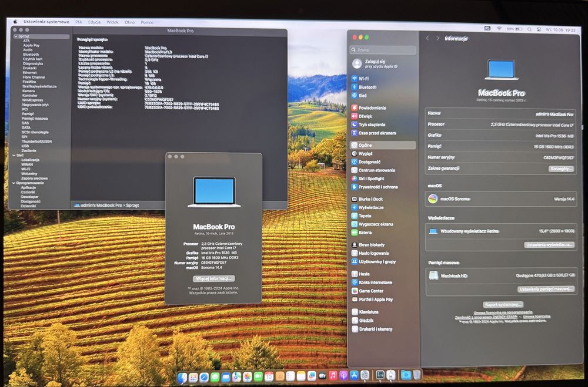588x387 pixels.
Task: Open Ustawienia wyświetlacza button
Action: pos(549,245)
